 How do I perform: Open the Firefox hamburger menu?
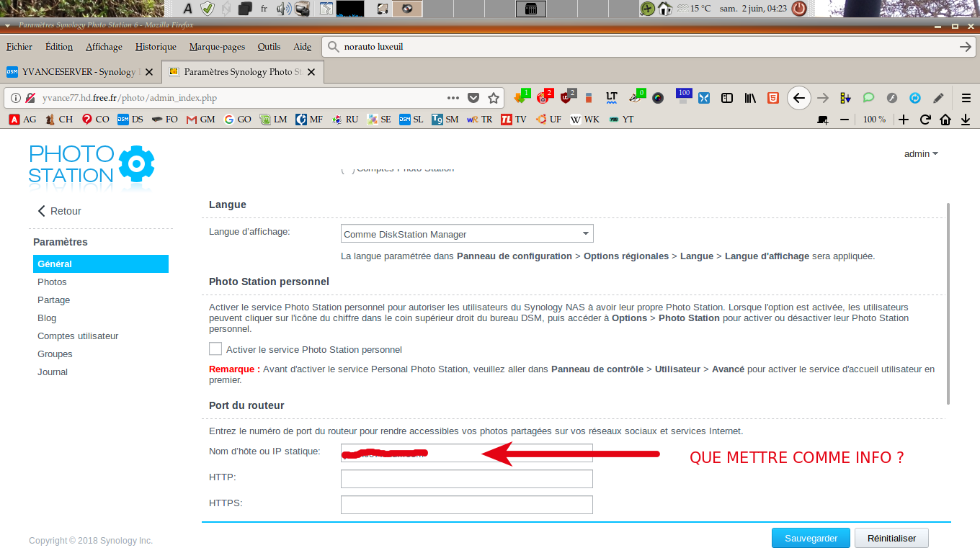click(x=966, y=98)
